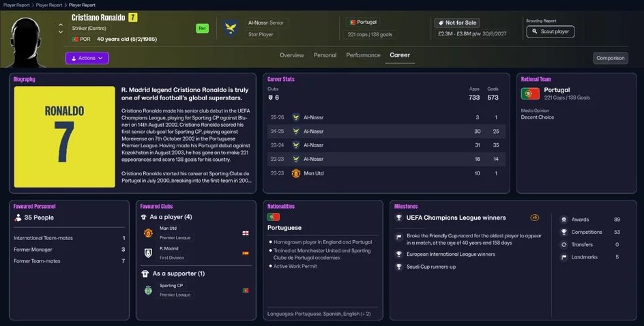Viewport: 644px width, 326px height.
Task: Open Portugal in National Team panel
Action: coord(557,90)
